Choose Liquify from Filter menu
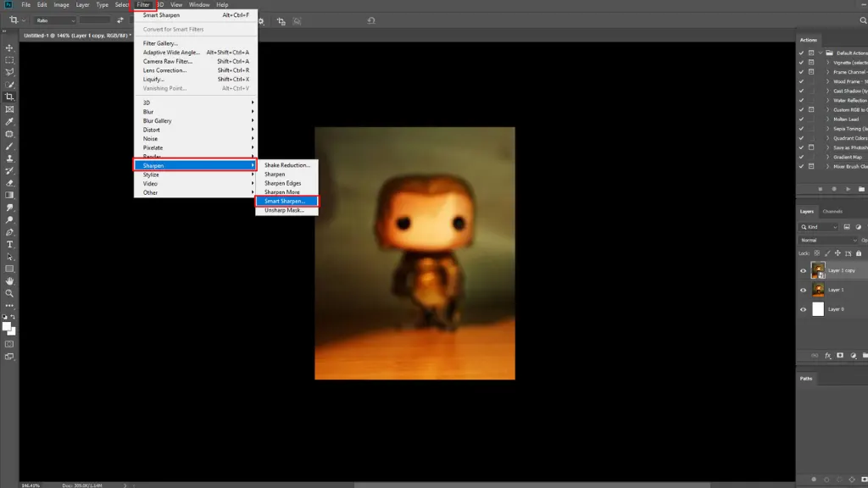This screenshot has height=488, width=868. (x=196, y=79)
